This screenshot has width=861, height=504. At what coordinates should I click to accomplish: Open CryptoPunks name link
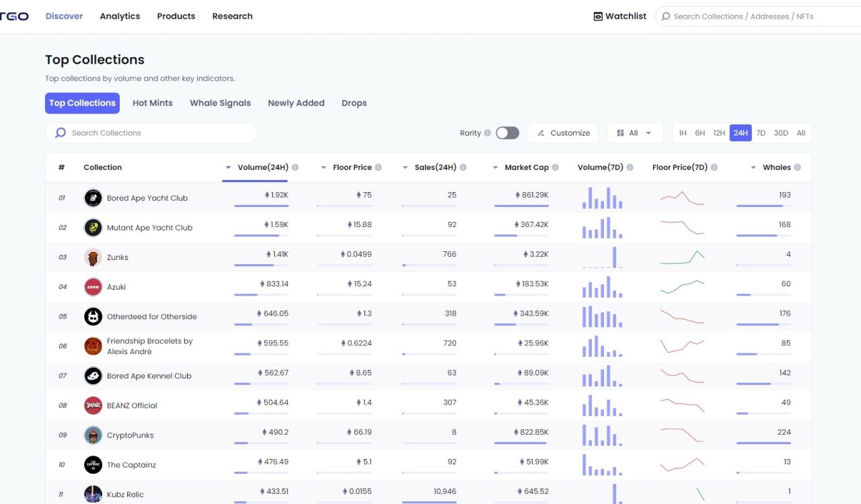pyautogui.click(x=130, y=435)
